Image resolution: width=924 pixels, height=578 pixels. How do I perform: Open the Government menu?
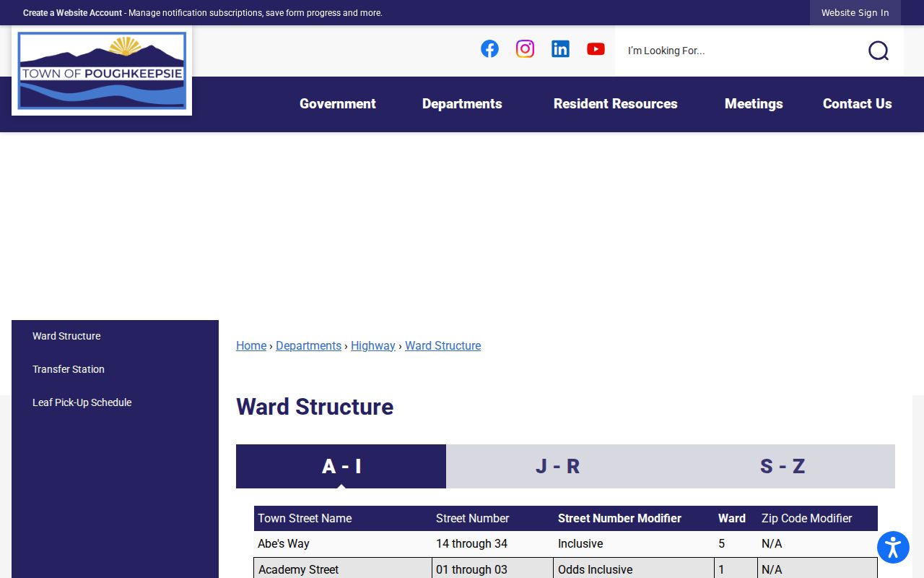coord(338,104)
